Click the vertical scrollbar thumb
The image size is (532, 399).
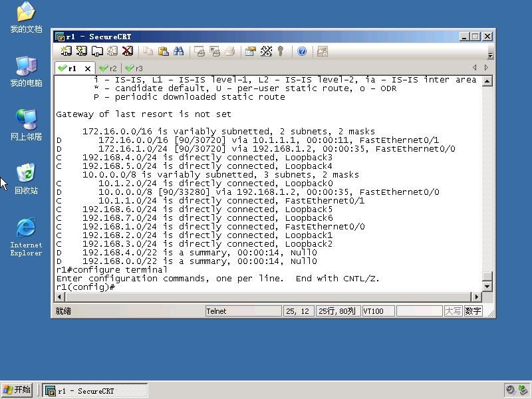(487, 276)
